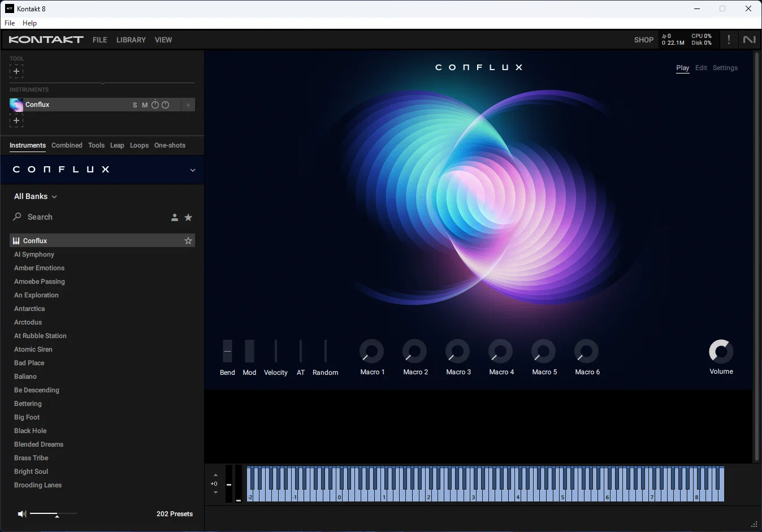Solo the Conflux instrument

click(x=135, y=105)
